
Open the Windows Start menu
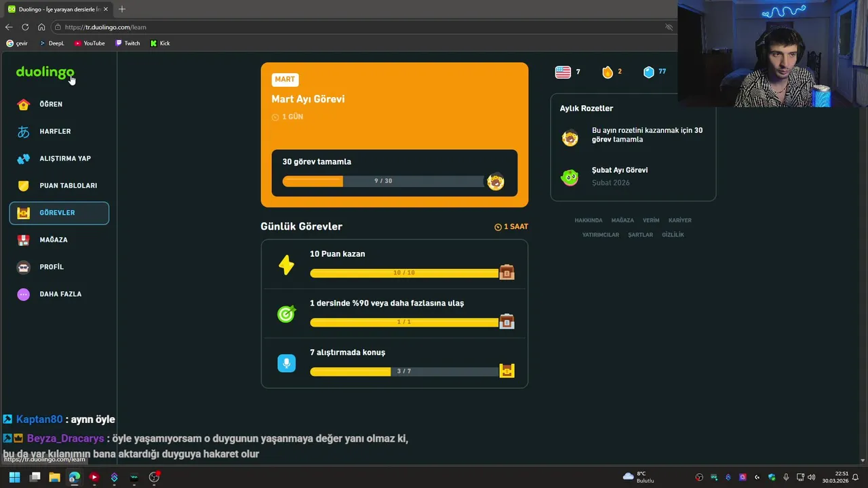point(14,477)
